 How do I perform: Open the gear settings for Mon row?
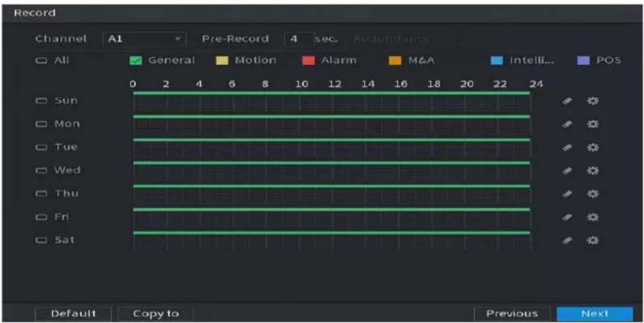click(592, 124)
